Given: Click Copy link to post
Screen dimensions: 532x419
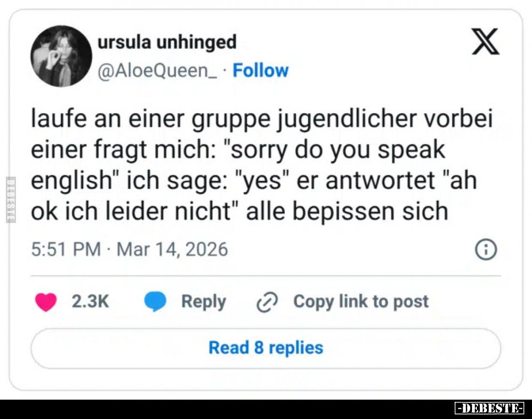Looking at the screenshot, I should (x=360, y=301).
